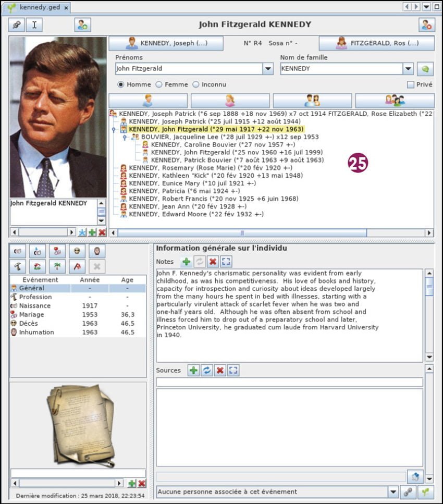This screenshot has height=504, width=443.
Task: Select the Inconnu radio button
Action: 196,84
